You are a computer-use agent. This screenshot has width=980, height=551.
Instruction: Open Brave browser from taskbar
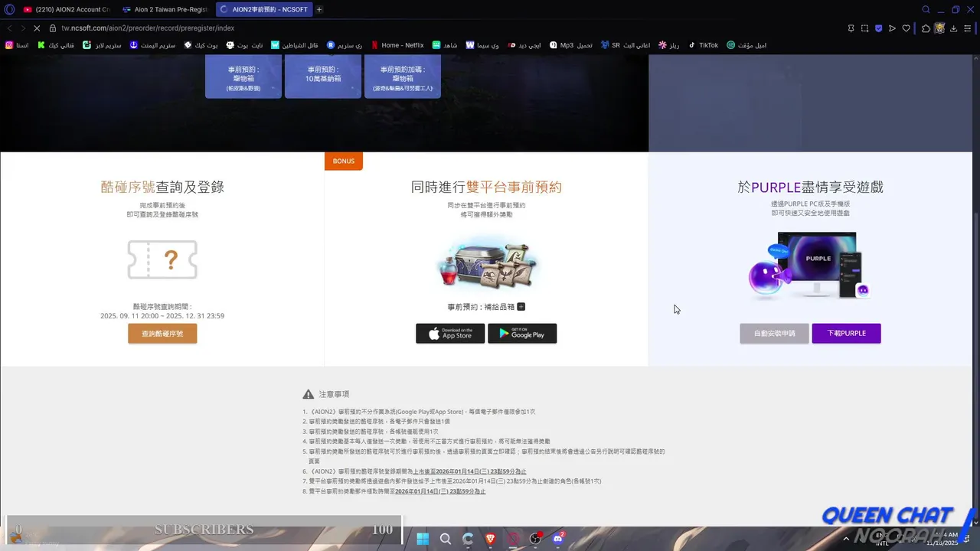point(490,539)
